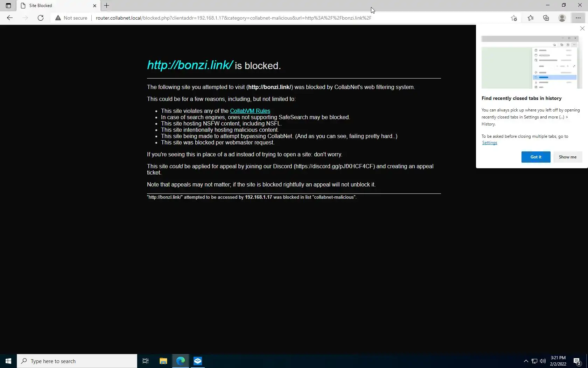
Task: Click the Not secure warning indicator
Action: click(71, 18)
